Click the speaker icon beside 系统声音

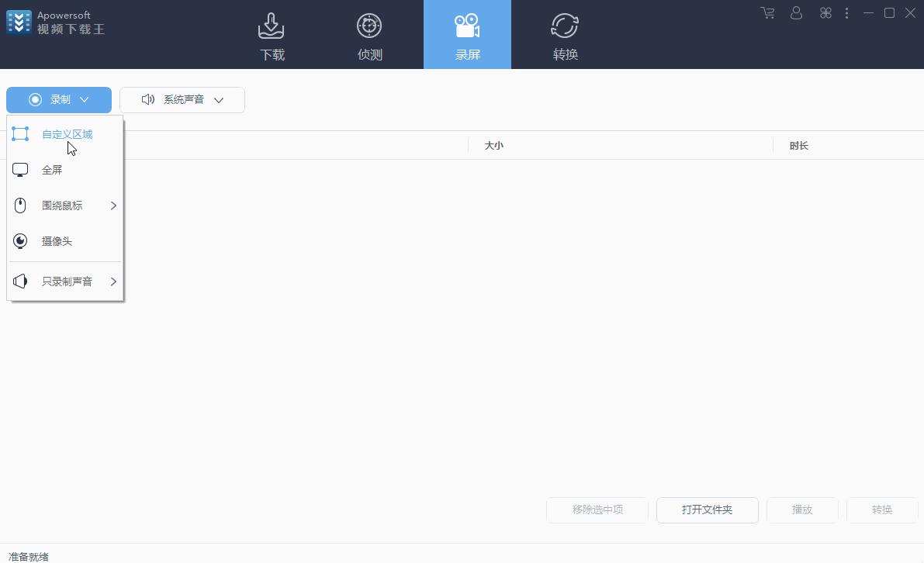(147, 99)
